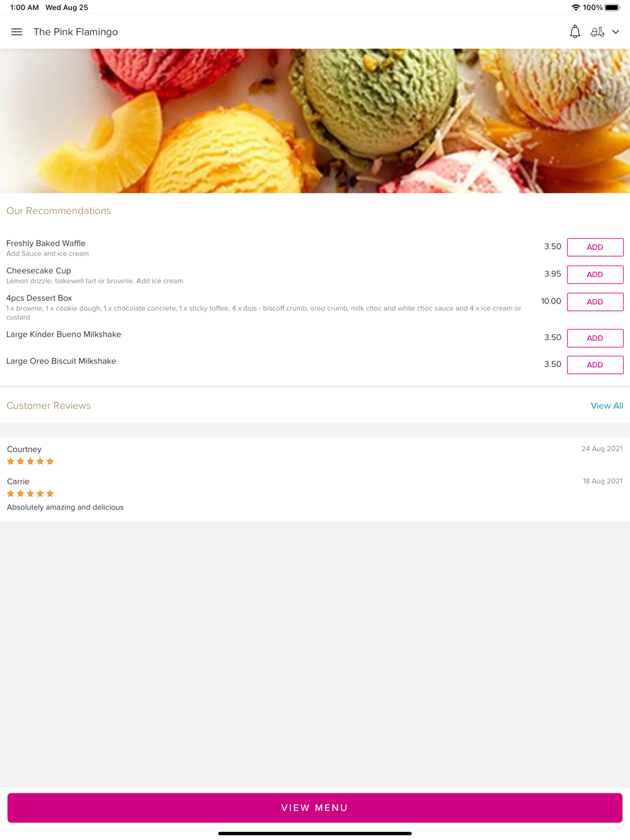Open the notifications bell
The height and width of the screenshot is (840, 630).
click(575, 32)
